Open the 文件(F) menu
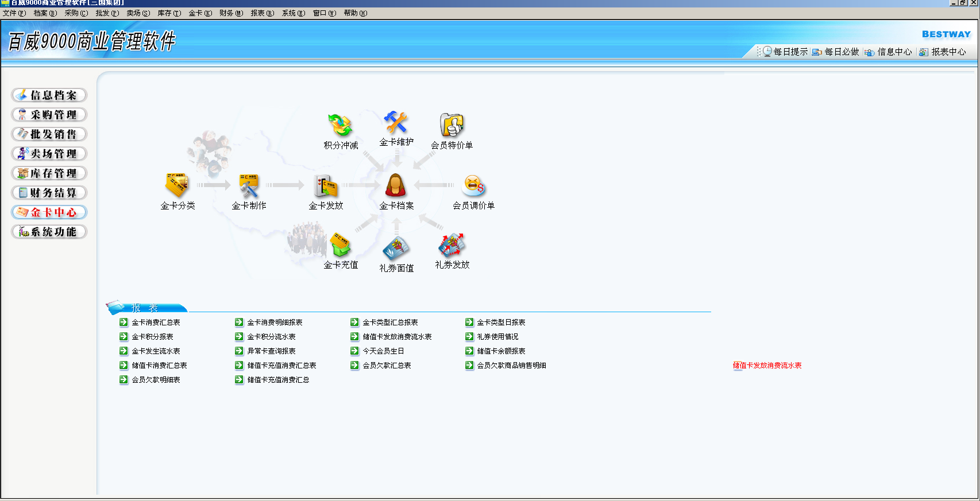The height and width of the screenshot is (501, 980). [x=14, y=13]
